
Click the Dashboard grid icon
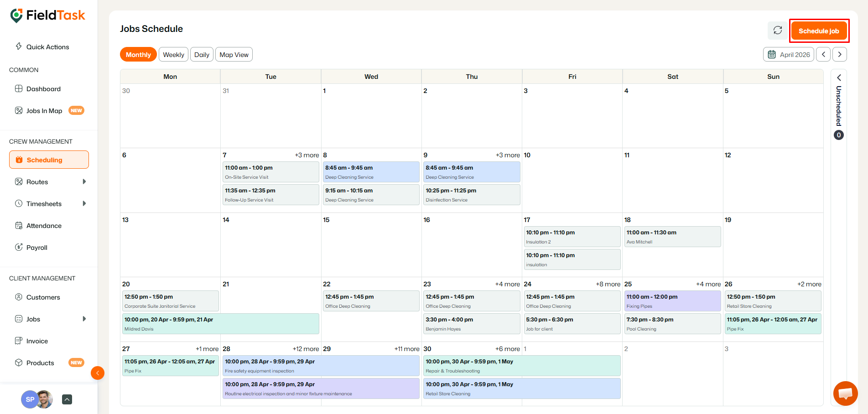coord(19,88)
